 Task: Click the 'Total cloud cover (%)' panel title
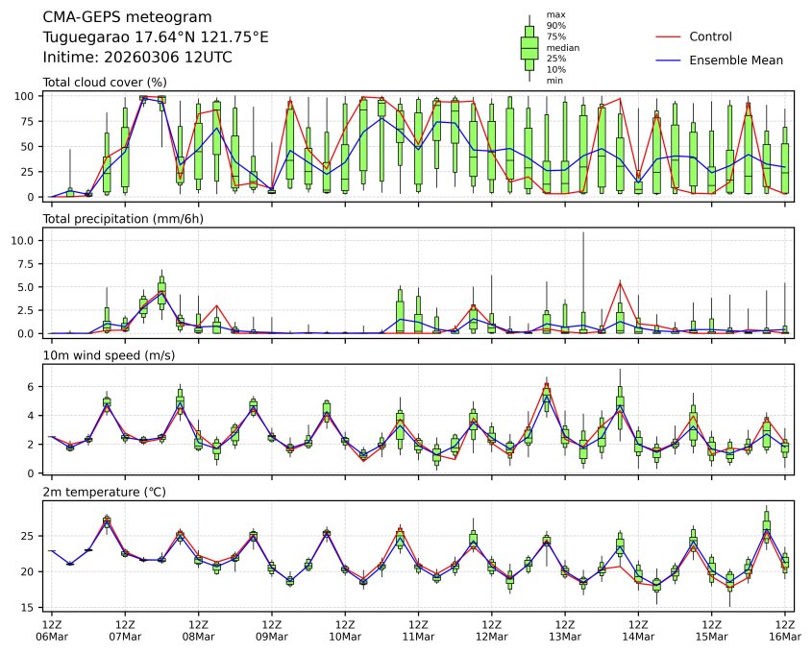point(105,82)
